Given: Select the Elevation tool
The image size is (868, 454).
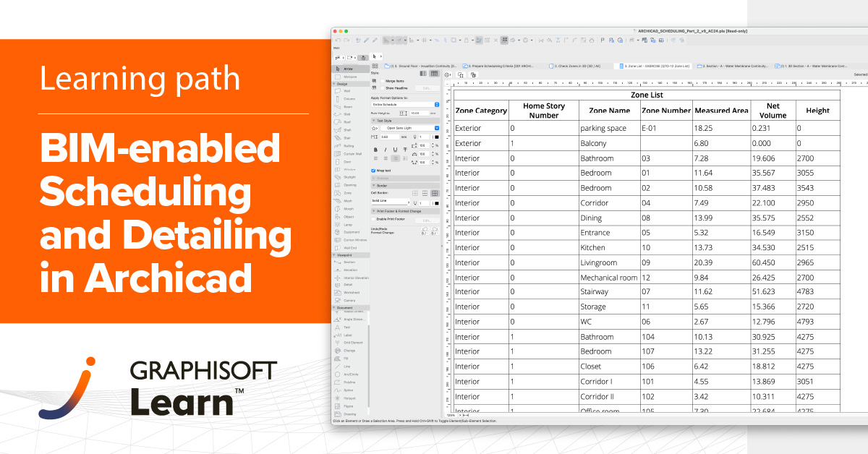Looking at the screenshot, I should (x=349, y=270).
